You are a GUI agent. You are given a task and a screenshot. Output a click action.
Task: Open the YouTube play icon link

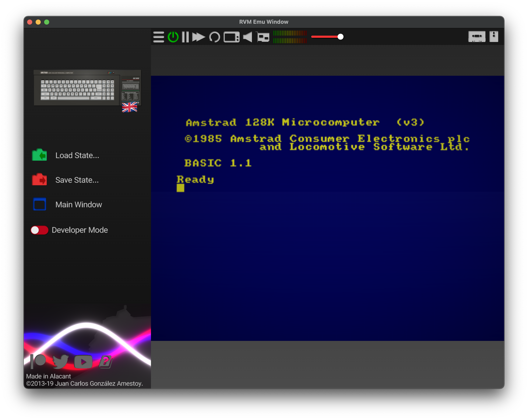[x=83, y=361]
